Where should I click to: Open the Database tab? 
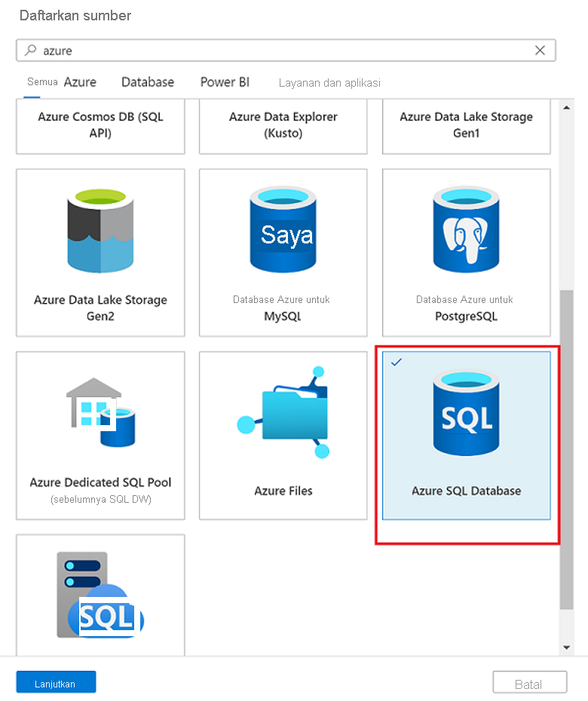[x=148, y=82]
